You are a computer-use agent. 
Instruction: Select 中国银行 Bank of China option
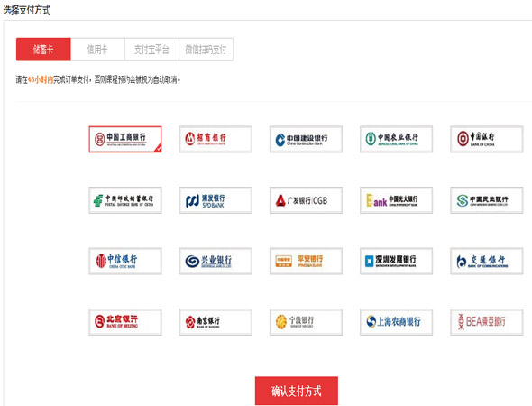487,139
